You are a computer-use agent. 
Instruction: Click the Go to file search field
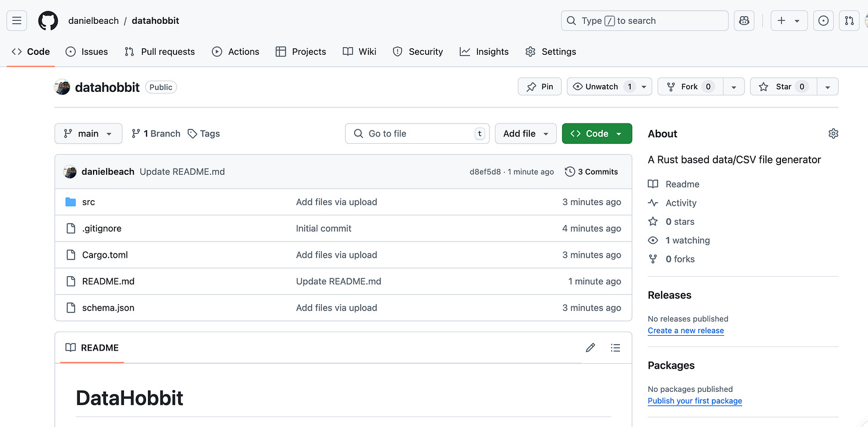point(417,134)
